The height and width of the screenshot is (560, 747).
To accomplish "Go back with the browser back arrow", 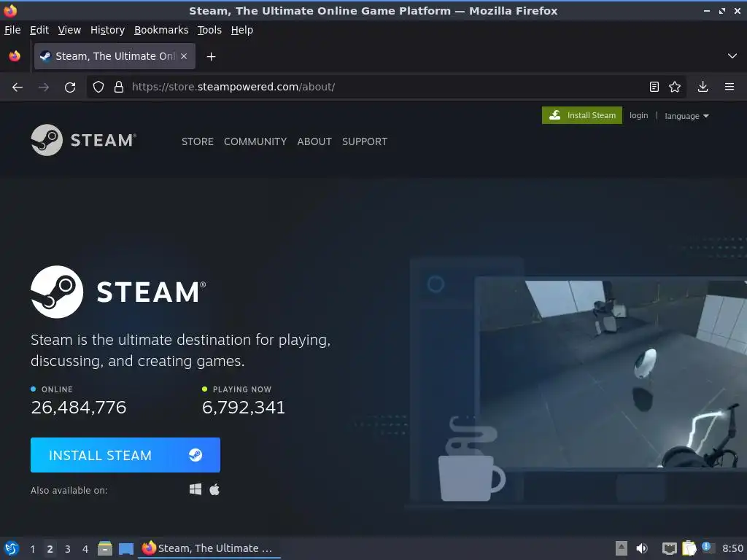I will click(18, 87).
